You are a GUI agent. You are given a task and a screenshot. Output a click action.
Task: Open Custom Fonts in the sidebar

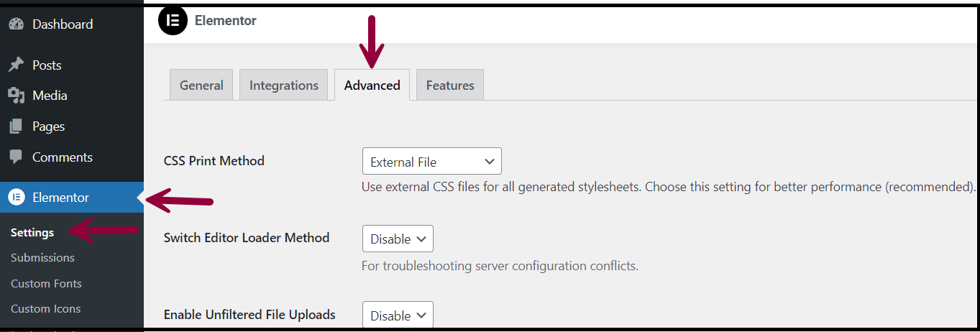(x=46, y=283)
